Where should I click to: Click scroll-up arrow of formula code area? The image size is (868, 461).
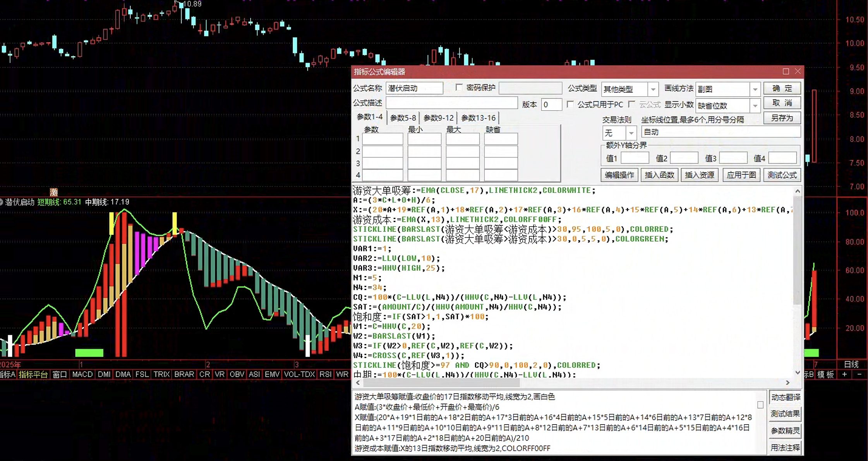[798, 191]
